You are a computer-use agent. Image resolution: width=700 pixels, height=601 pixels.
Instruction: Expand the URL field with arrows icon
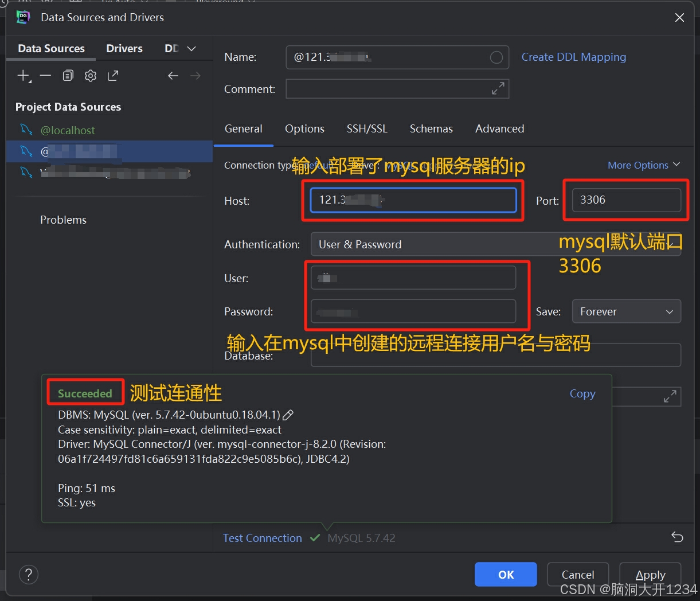click(670, 396)
